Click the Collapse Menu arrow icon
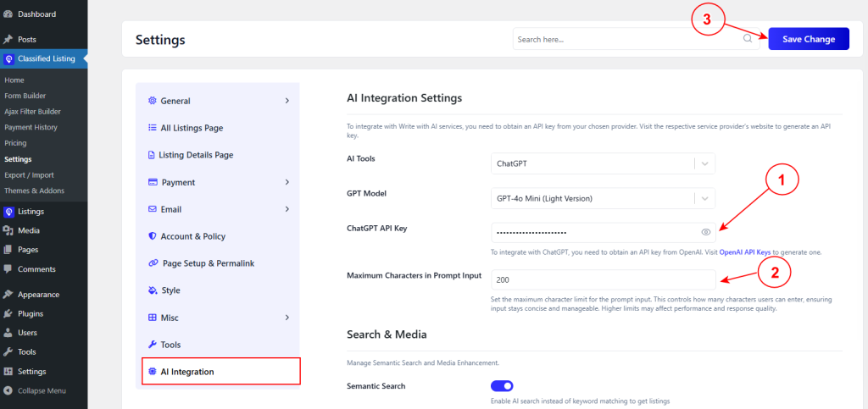Image resolution: width=868 pixels, height=409 pixels. coord(8,390)
